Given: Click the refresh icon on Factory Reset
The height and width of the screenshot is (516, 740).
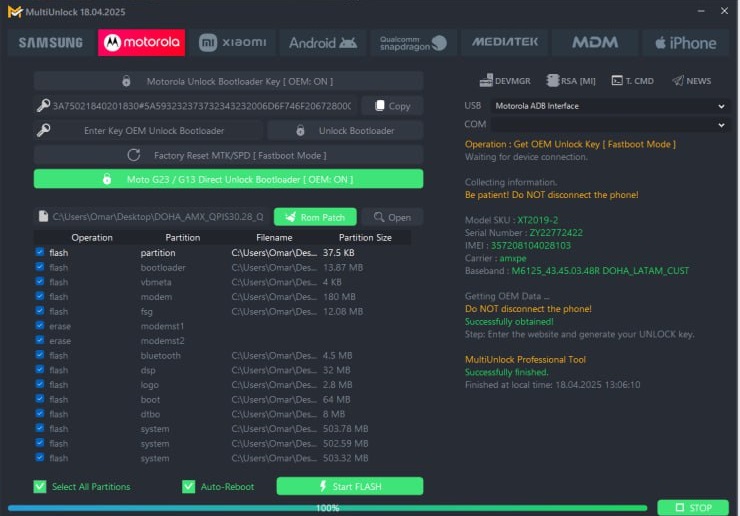Looking at the screenshot, I should click(134, 155).
